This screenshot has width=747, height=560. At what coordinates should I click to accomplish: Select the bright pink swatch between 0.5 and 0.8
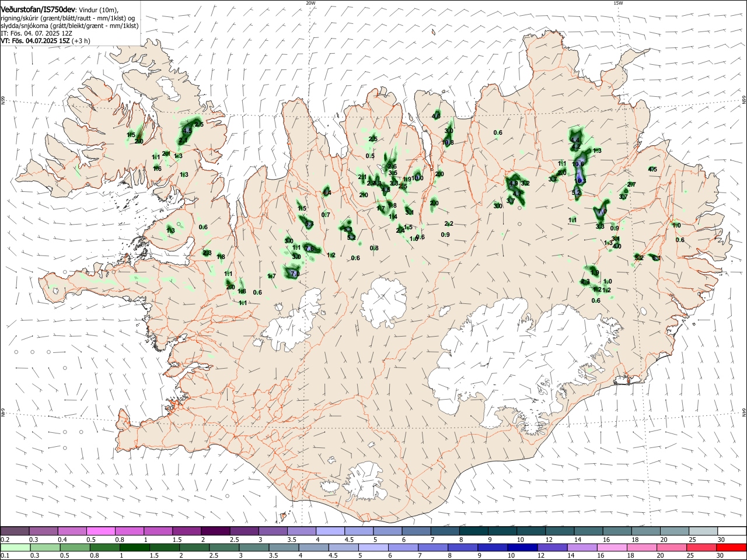click(100, 531)
